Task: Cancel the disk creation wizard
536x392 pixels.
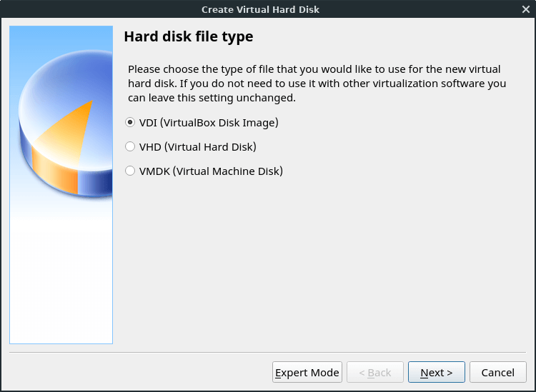Action: point(497,372)
